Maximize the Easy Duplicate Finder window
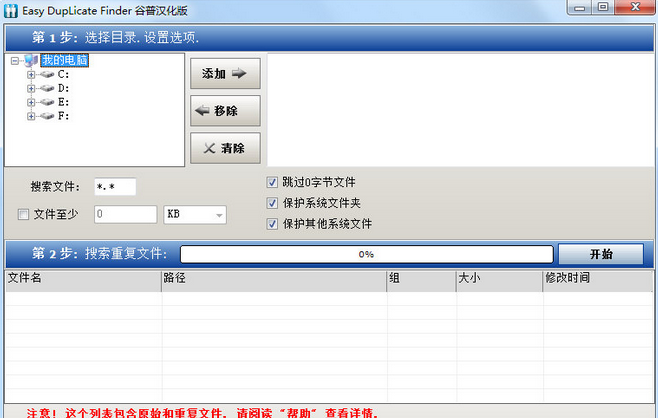 [x=603, y=8]
